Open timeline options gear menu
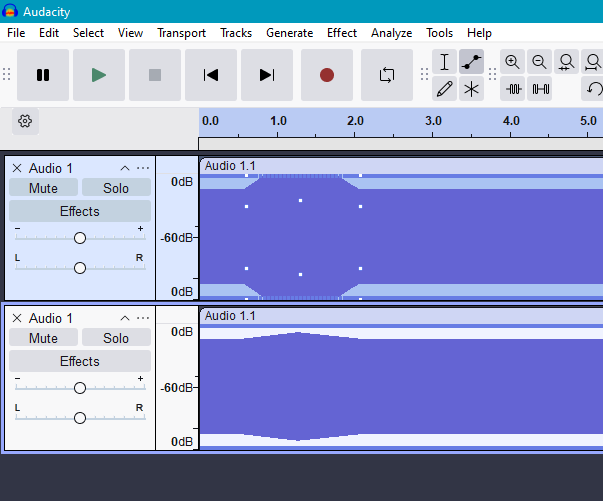603x501 pixels. (26, 122)
